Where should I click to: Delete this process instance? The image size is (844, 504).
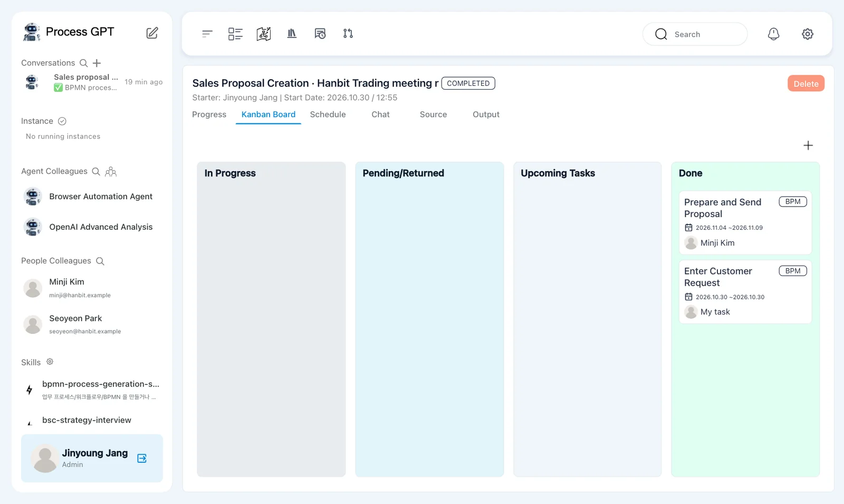pyautogui.click(x=806, y=83)
